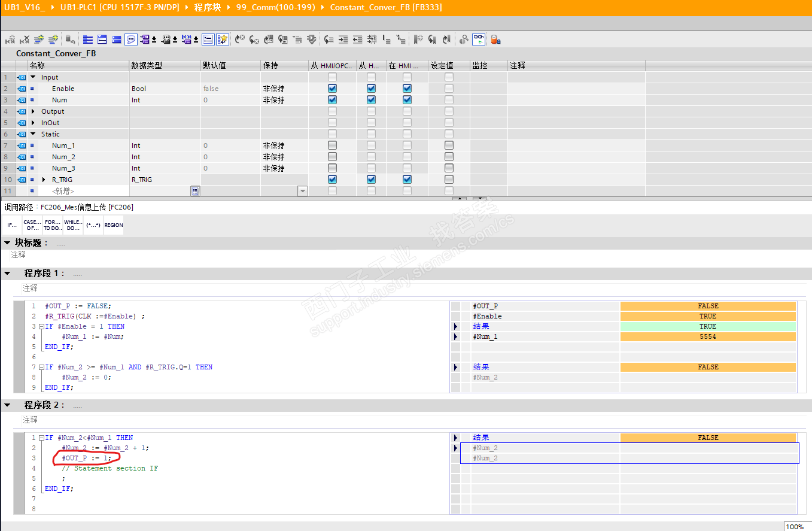Click the default value 0 for Num_2
Image resolution: width=812 pixels, height=531 pixels.
pyautogui.click(x=230, y=157)
